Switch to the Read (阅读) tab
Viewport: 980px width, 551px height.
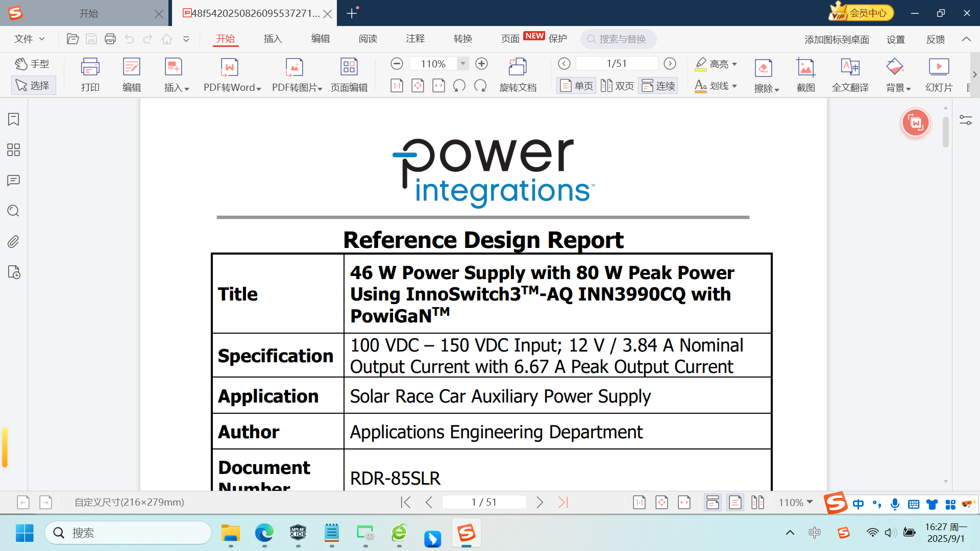click(367, 39)
